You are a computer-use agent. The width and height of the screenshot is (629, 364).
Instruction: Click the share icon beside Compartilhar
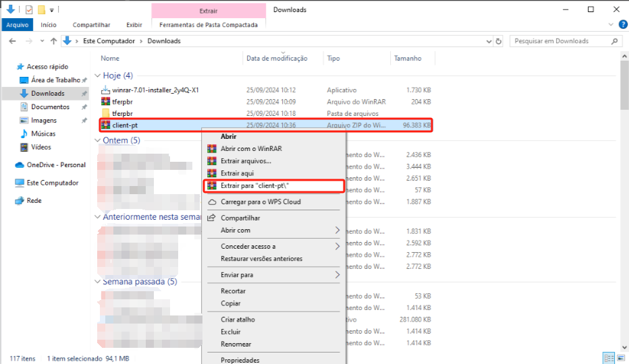point(212,218)
